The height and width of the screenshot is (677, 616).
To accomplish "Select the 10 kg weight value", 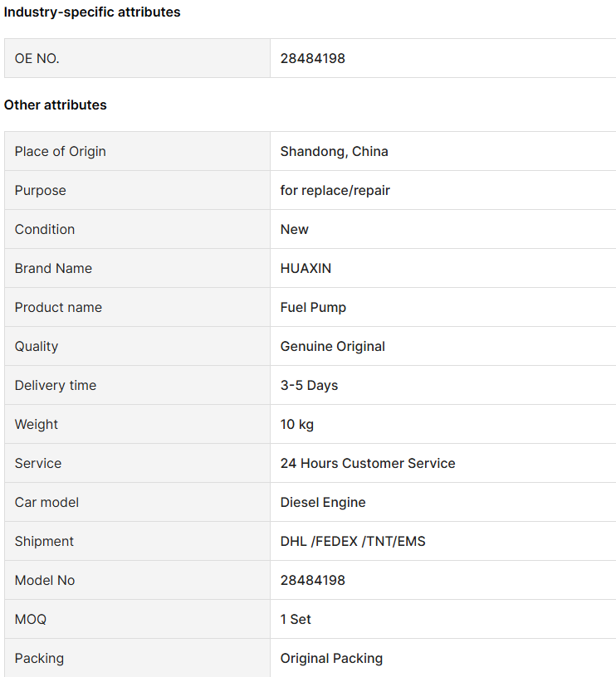I will coord(296,425).
